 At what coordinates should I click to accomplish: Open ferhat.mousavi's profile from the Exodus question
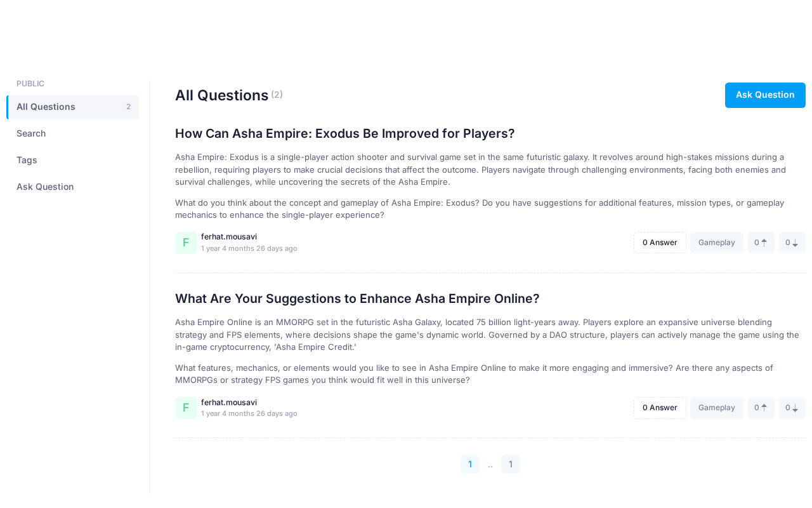click(x=229, y=237)
